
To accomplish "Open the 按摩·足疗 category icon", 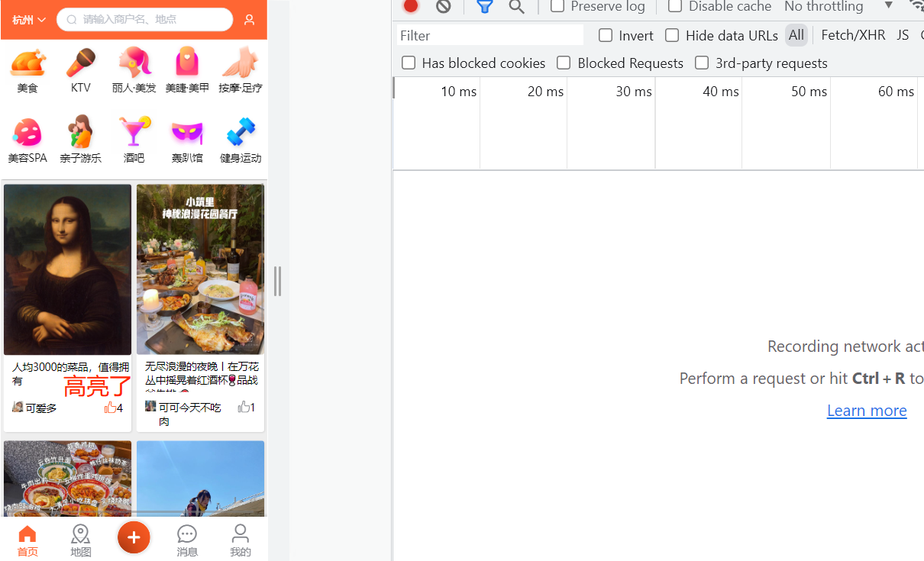I will pyautogui.click(x=241, y=63).
